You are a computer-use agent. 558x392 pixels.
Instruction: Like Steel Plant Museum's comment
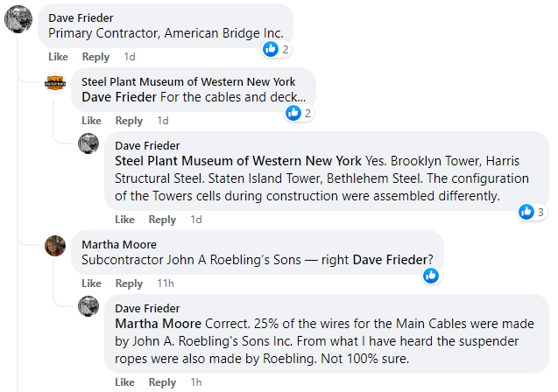pos(91,121)
